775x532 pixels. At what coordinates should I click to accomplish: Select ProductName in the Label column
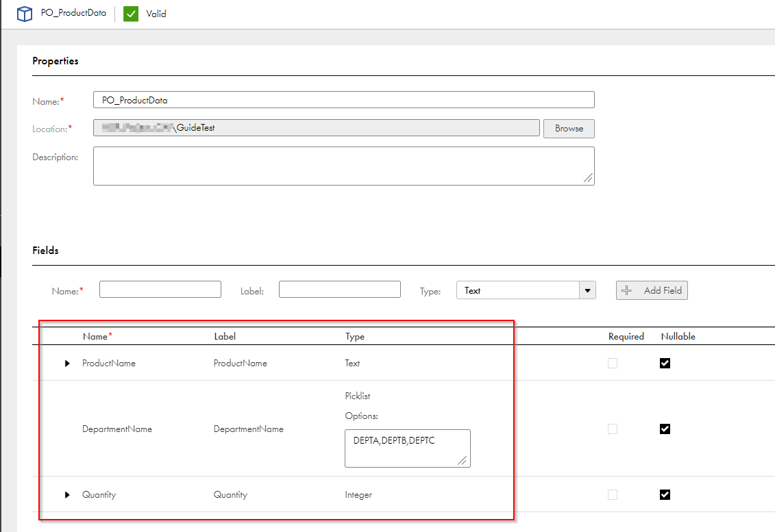[241, 363]
